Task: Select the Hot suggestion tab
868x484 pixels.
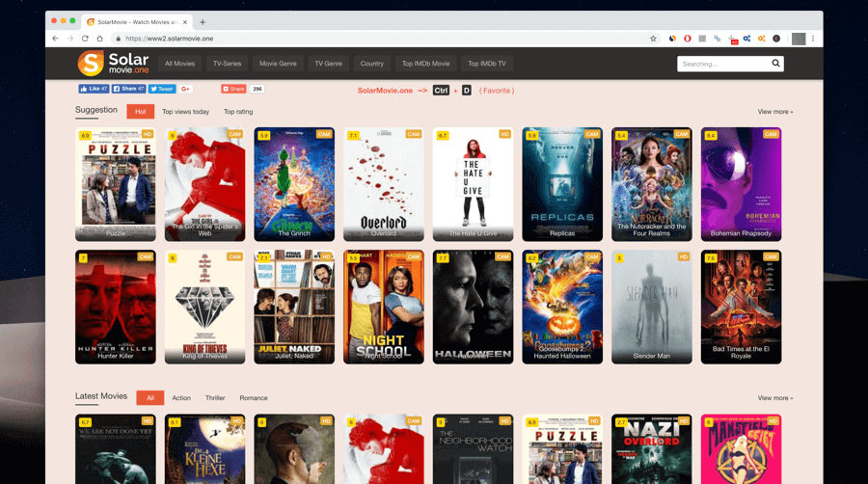Action: pyautogui.click(x=140, y=111)
